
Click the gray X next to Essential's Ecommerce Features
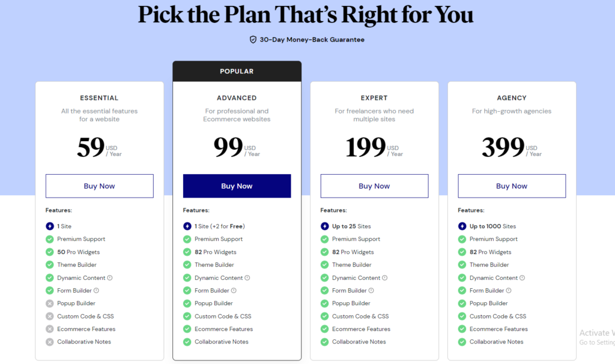tap(49, 329)
